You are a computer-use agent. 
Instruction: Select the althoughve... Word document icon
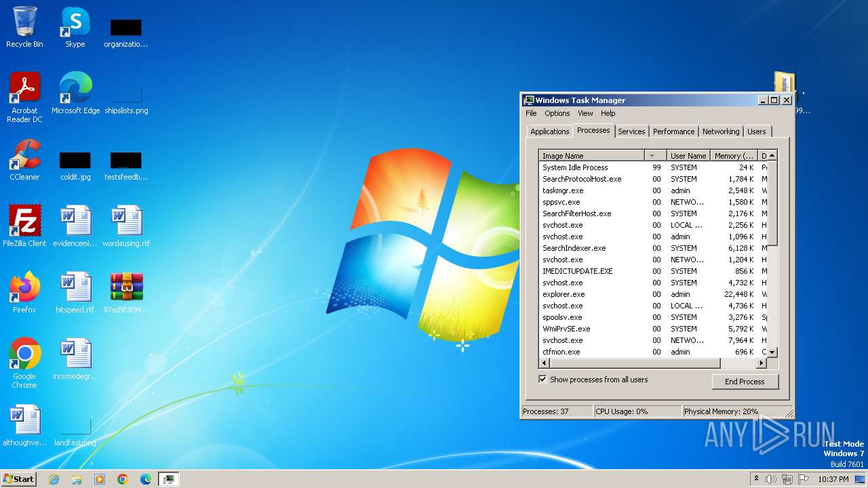(24, 426)
